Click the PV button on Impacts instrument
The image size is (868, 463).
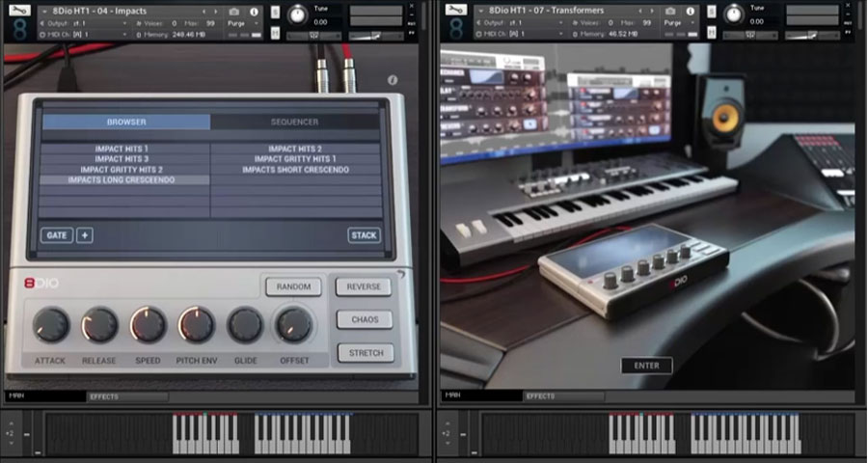[x=411, y=34]
